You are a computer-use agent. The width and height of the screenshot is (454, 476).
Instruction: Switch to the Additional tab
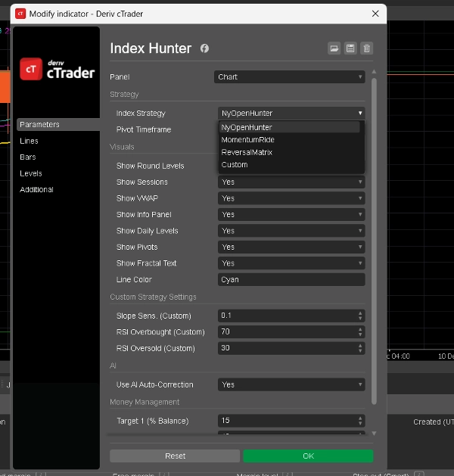36,189
